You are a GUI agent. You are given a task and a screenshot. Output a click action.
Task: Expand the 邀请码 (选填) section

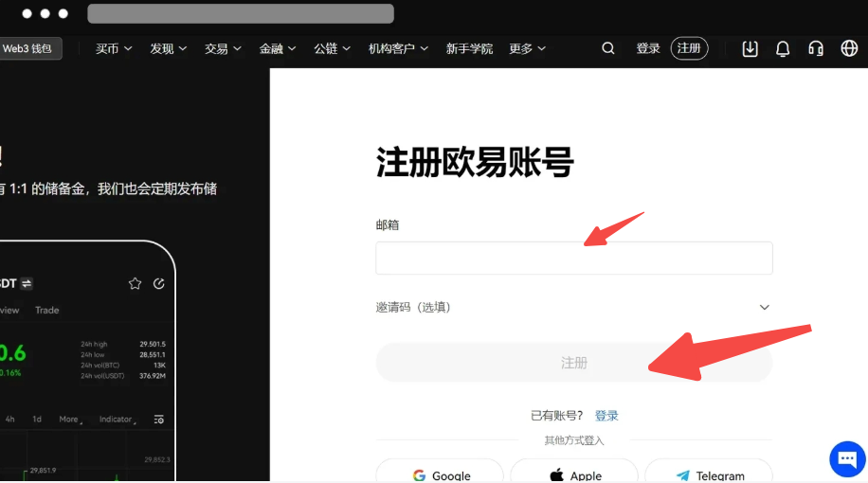(764, 307)
